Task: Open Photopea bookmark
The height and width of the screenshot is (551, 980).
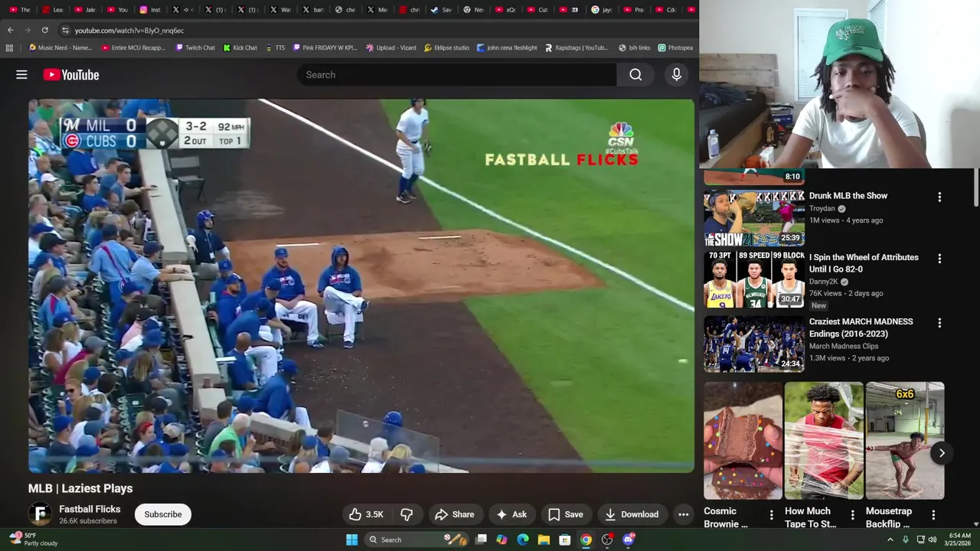Action: pyautogui.click(x=675, y=47)
